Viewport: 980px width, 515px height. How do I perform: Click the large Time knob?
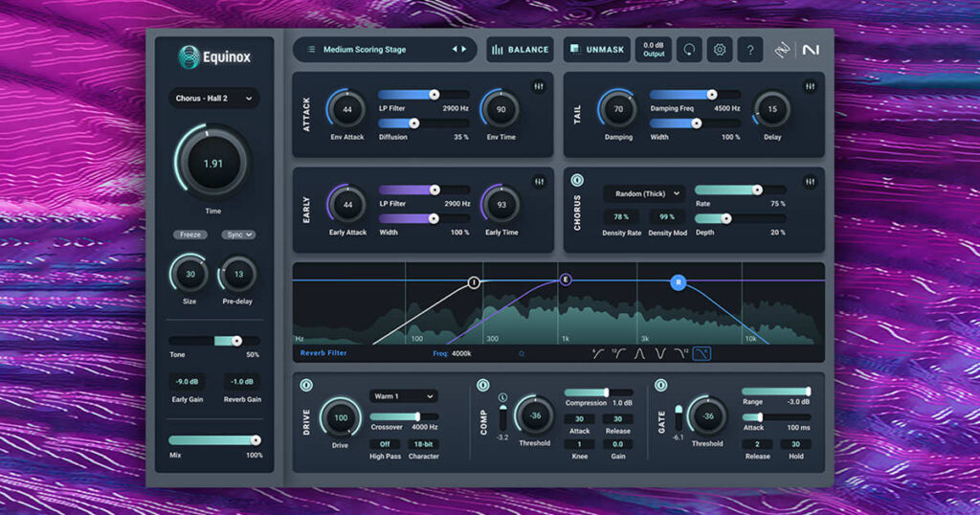(x=212, y=163)
